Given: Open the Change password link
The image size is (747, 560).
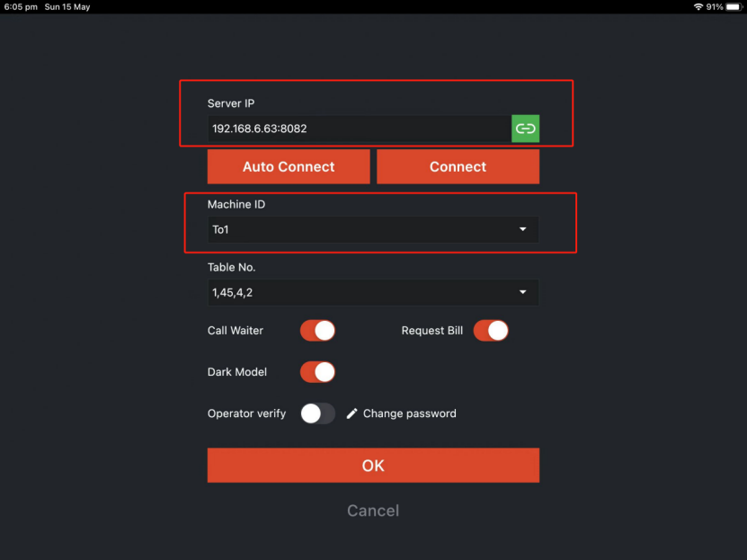Looking at the screenshot, I should click(409, 413).
